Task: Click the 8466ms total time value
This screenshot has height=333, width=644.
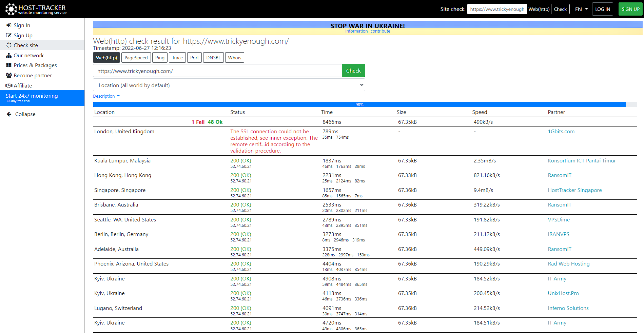Action: click(x=332, y=122)
